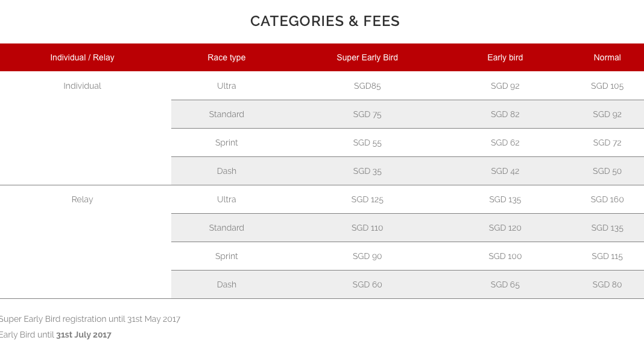Click the Relay category cell
Screen dimensions: 644x343
(82, 199)
